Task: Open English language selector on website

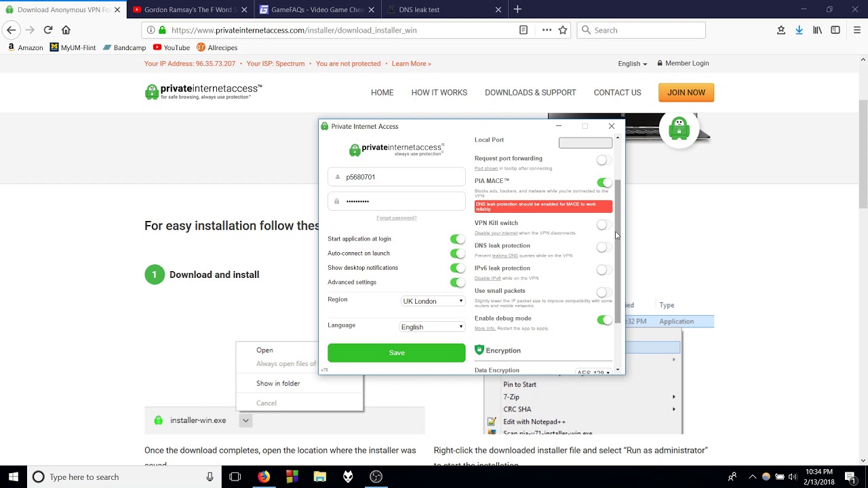Action: [632, 64]
